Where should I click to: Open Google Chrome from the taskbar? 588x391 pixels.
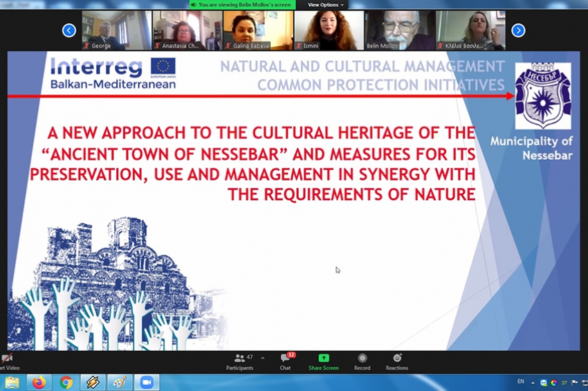66,382
